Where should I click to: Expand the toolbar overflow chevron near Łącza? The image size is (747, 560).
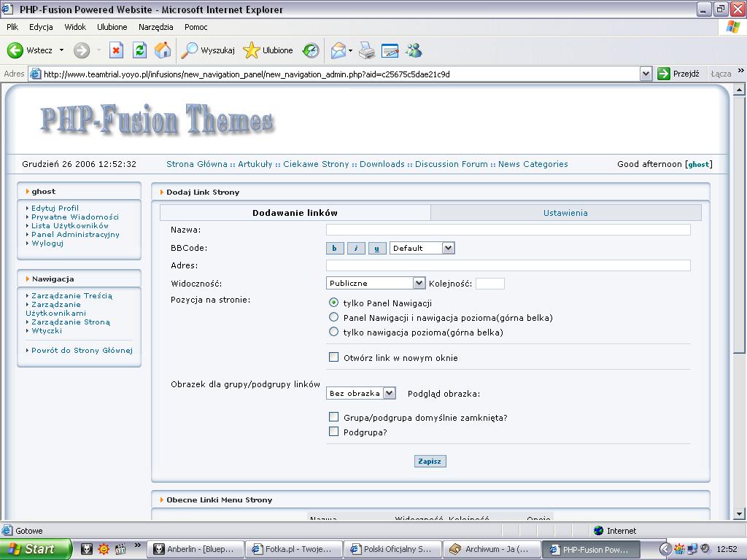click(741, 71)
